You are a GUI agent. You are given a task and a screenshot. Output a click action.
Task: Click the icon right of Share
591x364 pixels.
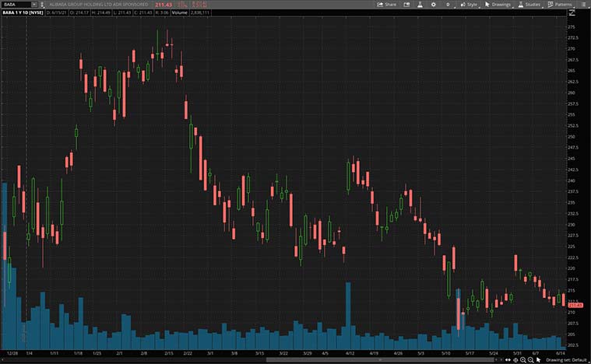pos(410,4)
